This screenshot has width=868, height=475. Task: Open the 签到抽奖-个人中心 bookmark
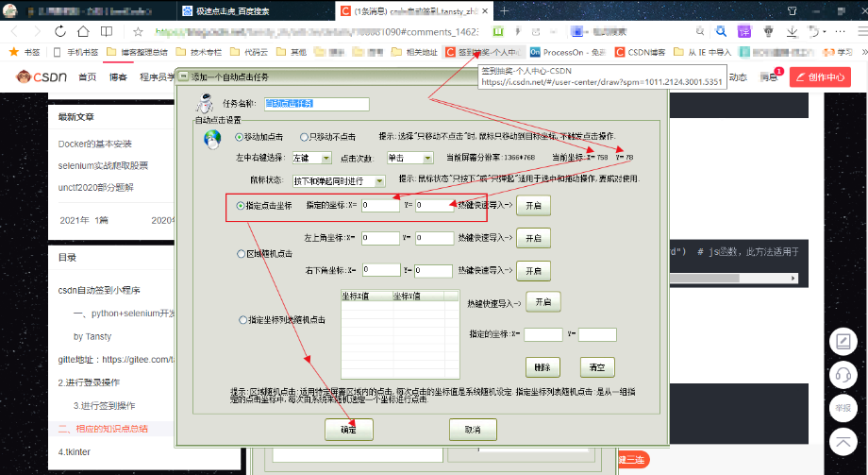click(x=483, y=52)
